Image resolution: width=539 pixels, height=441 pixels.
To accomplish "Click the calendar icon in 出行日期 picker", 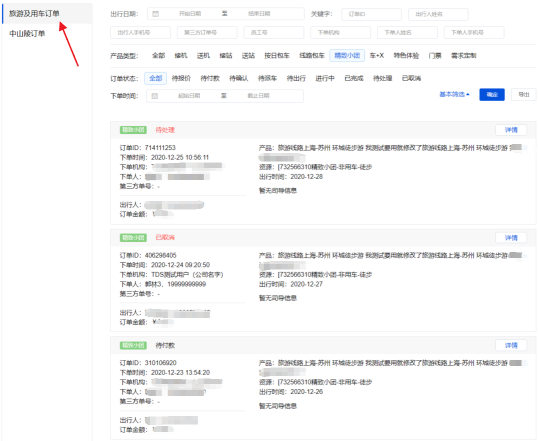I will [x=155, y=14].
